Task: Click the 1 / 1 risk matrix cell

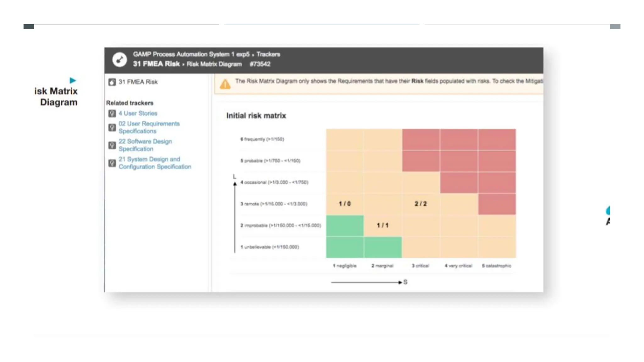Action: point(383,225)
